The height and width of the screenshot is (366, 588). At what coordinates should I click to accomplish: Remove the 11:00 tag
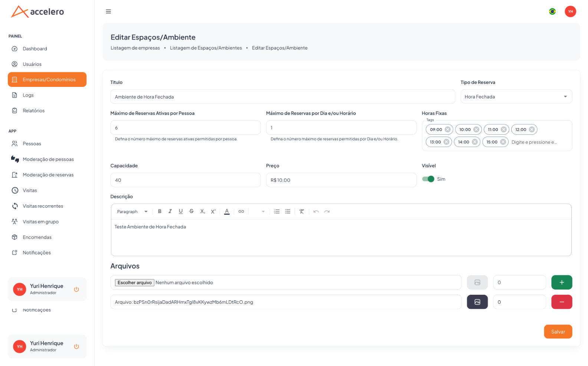[x=504, y=129]
